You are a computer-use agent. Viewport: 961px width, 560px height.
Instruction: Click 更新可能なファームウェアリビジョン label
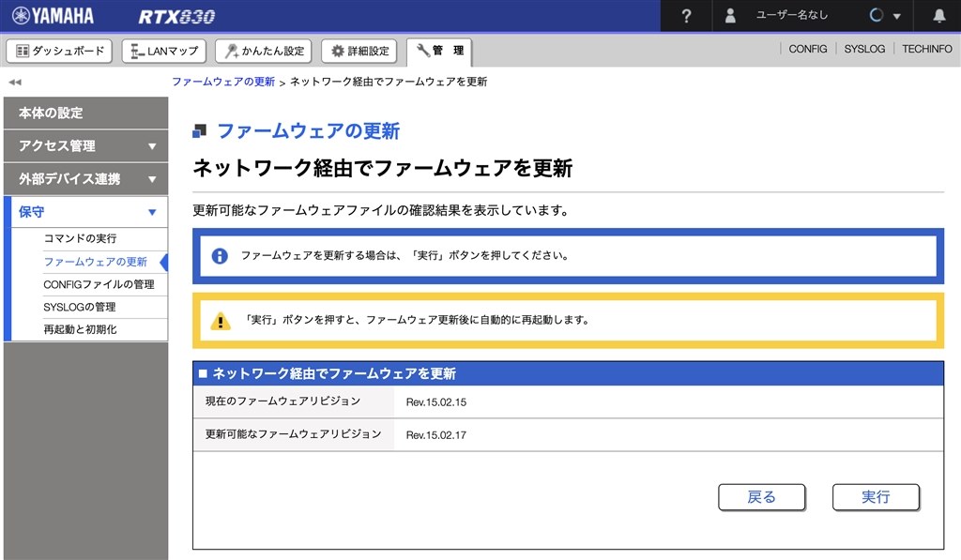tap(293, 434)
